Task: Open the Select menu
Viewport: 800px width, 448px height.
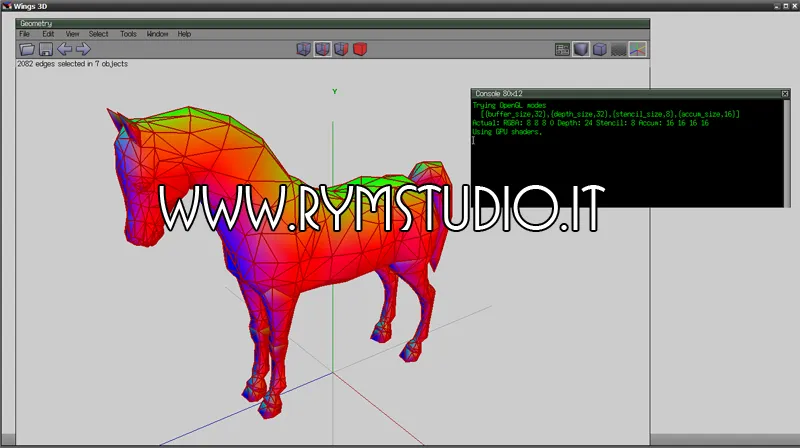Action: coord(98,34)
